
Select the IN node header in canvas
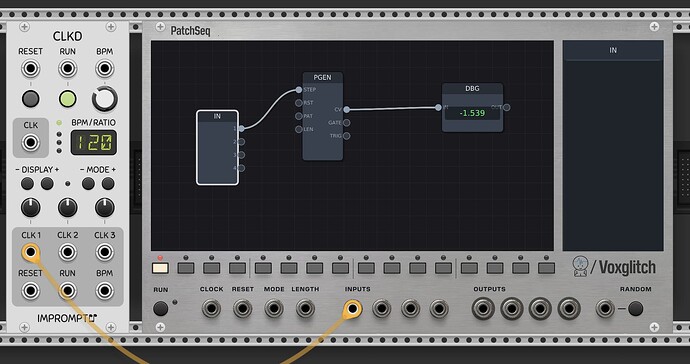217,116
